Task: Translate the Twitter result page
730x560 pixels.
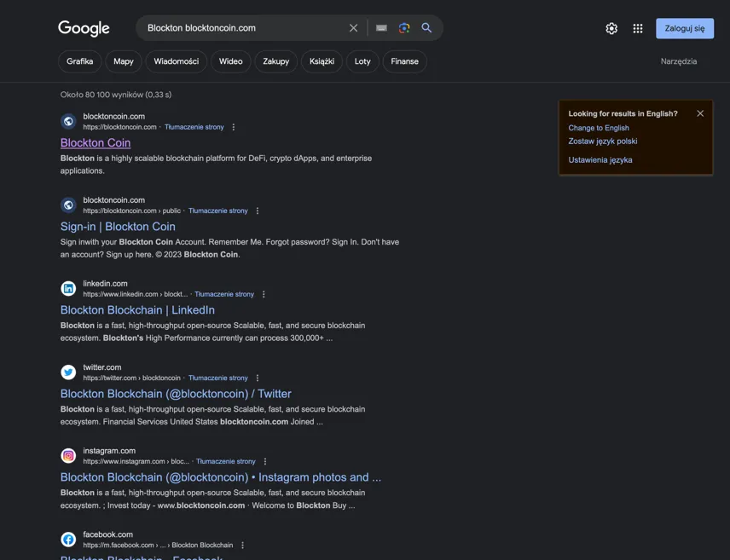Action: click(x=217, y=378)
